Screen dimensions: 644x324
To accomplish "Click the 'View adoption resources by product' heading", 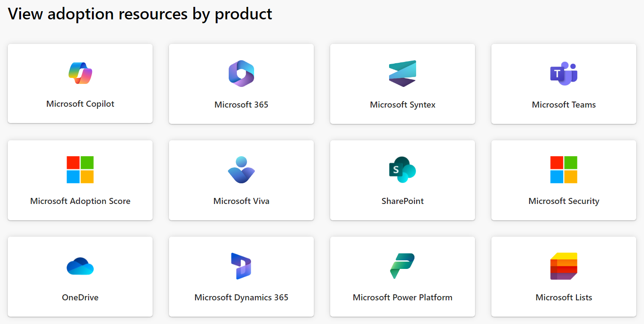I will coord(140,14).
